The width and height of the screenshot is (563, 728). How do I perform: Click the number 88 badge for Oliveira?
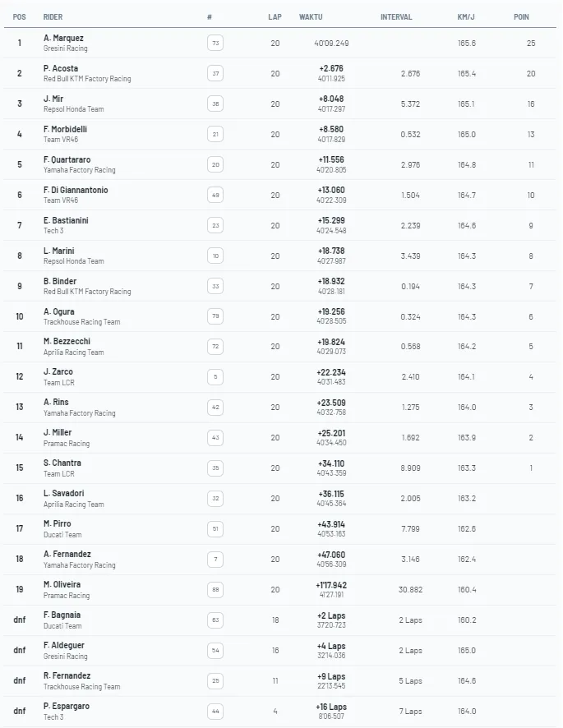[216, 590]
